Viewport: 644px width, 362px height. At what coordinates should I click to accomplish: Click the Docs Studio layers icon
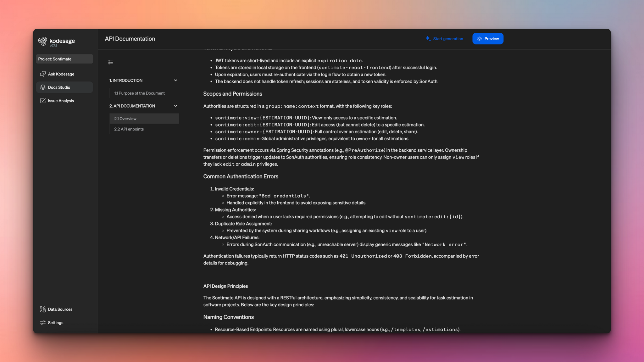tap(43, 87)
